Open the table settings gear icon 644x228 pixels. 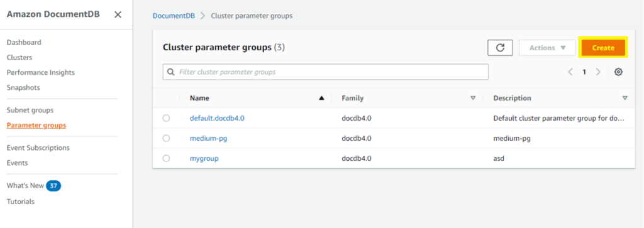(618, 72)
